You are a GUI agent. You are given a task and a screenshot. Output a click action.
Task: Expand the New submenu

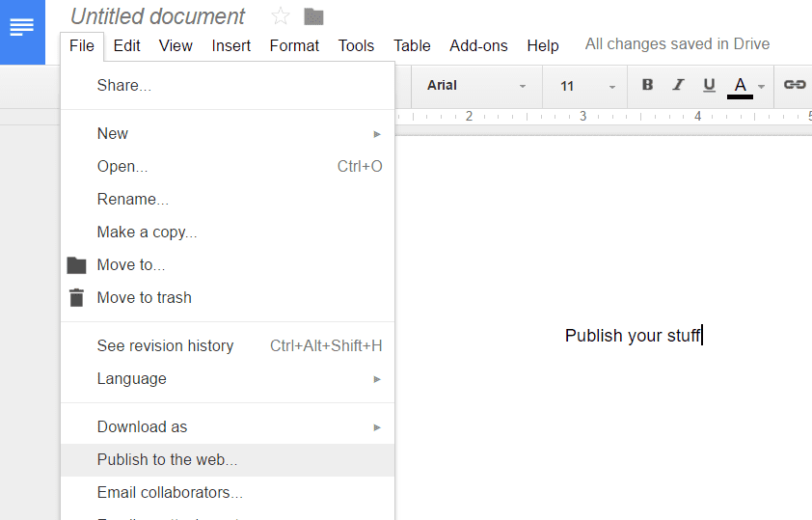[x=228, y=134]
